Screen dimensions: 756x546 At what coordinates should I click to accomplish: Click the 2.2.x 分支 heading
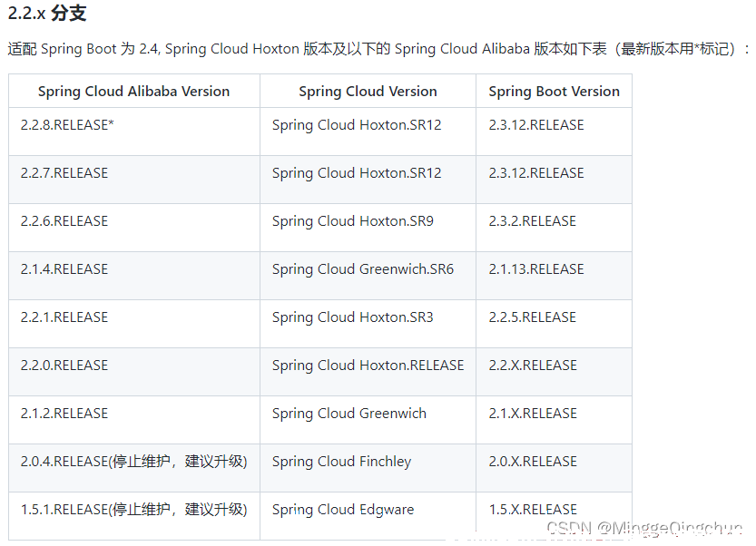coord(47,13)
